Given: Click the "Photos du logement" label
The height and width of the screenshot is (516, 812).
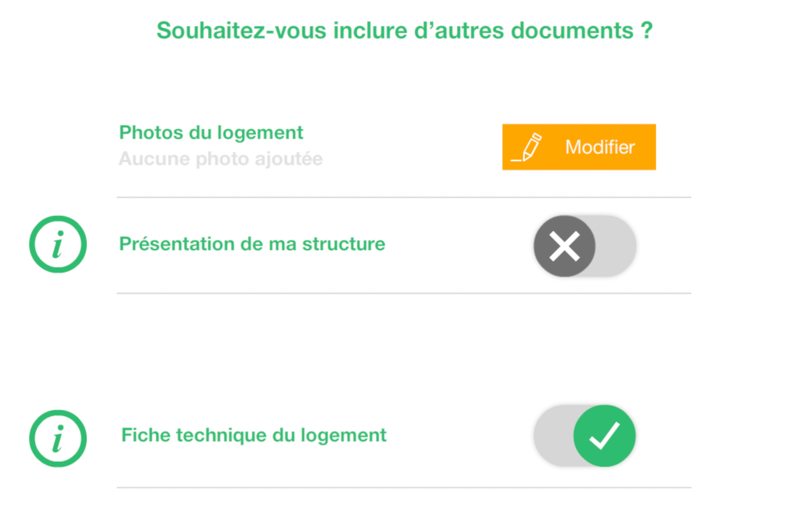Looking at the screenshot, I should click(211, 133).
